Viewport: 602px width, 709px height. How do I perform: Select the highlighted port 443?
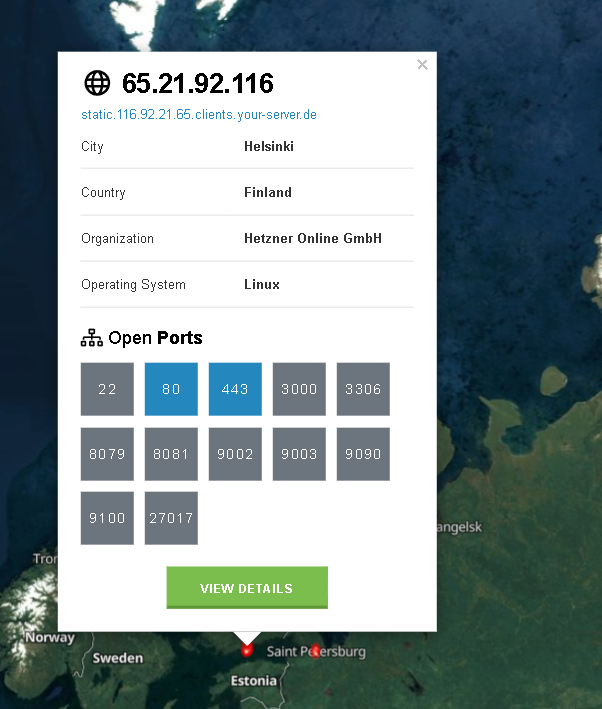(235, 389)
